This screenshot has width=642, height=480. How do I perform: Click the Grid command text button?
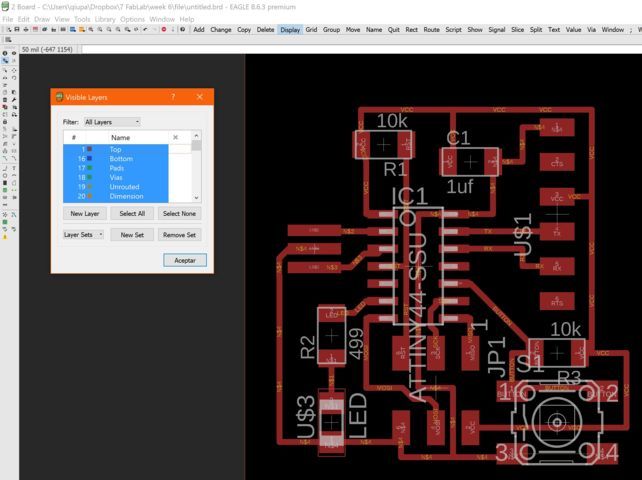(x=311, y=29)
